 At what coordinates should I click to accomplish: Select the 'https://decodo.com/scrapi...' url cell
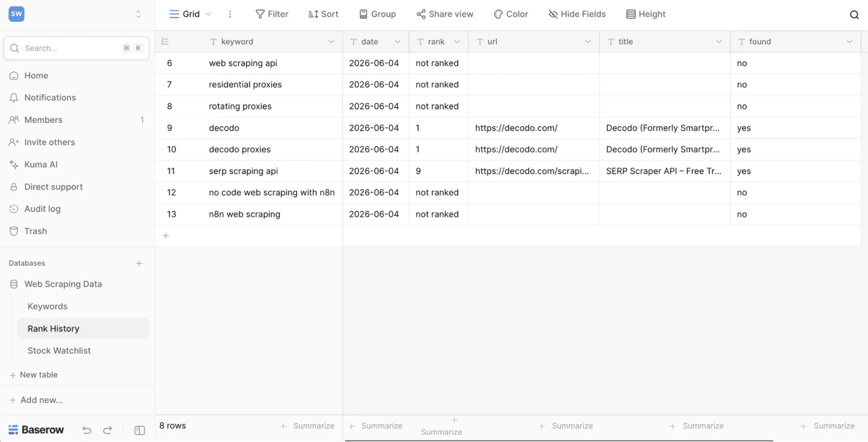[x=534, y=171]
